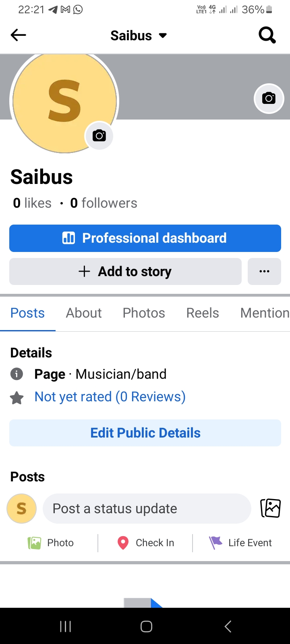This screenshot has width=290, height=644.
Task: Open the three-dots more options button
Action: [x=264, y=271]
